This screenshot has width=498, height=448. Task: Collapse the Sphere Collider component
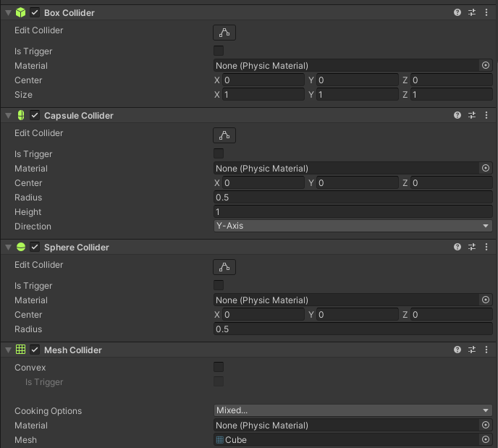pos(8,247)
